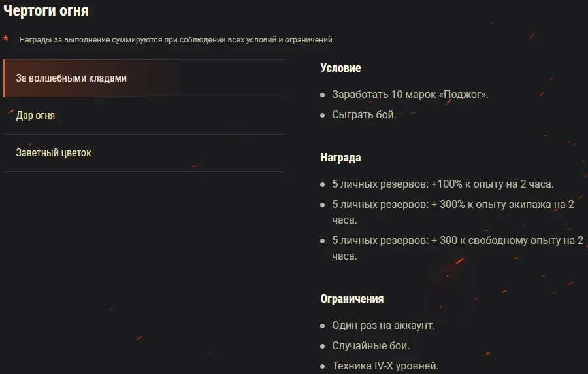
Task: Click the bullet beside «Один раз на аккаунт»
Action: [x=323, y=326]
